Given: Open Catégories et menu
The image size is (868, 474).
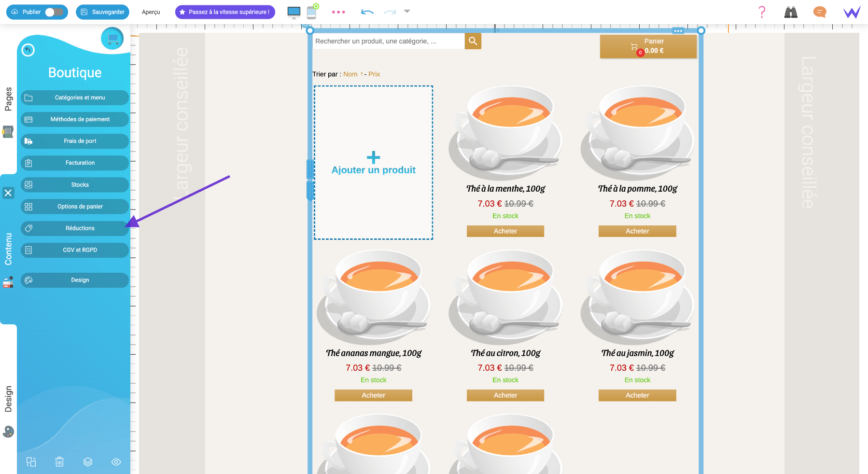Looking at the screenshot, I should [75, 98].
